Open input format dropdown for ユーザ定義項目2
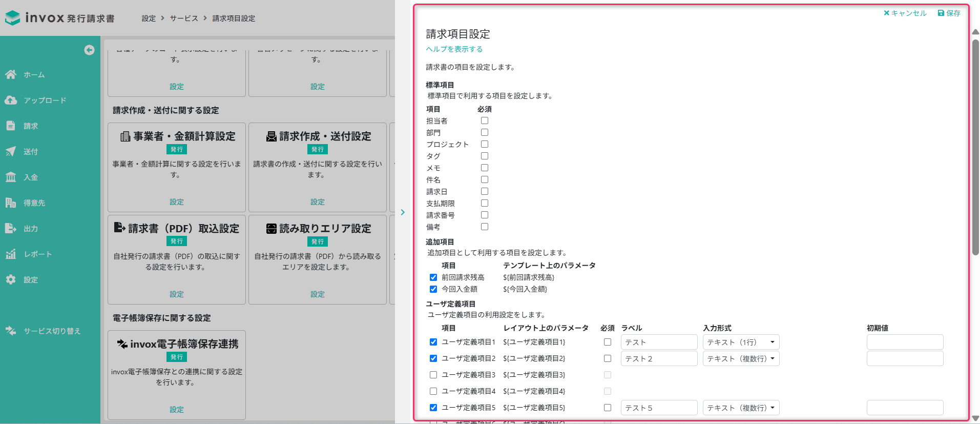This screenshot has height=424, width=980. (x=741, y=358)
